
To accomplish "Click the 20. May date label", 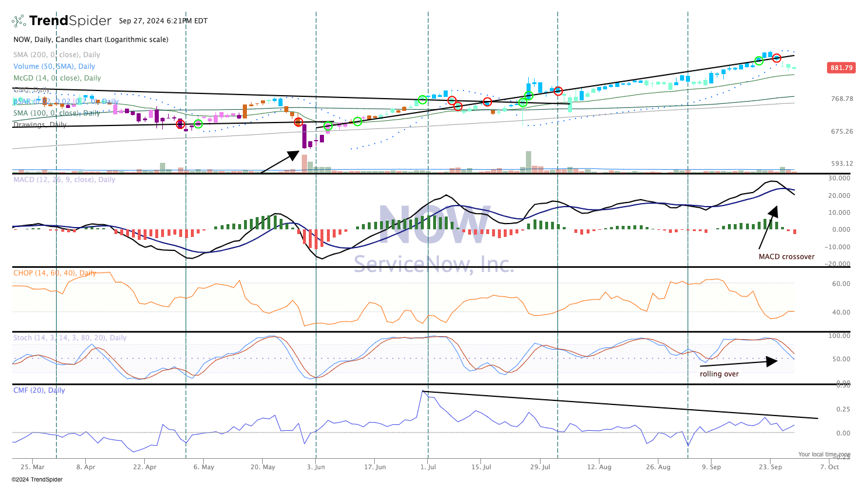I will [x=263, y=467].
